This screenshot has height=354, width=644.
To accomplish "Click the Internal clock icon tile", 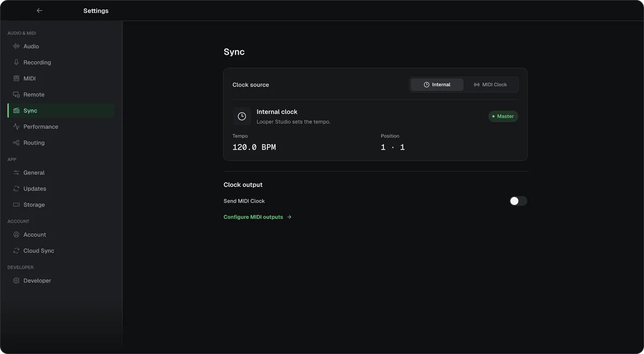I will pos(242,116).
